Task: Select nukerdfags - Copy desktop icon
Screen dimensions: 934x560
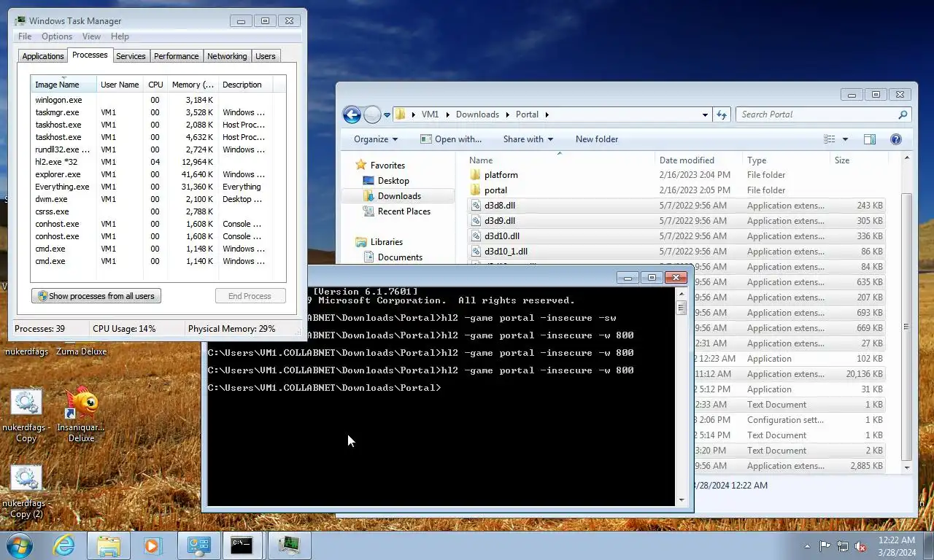Action: tap(26, 416)
